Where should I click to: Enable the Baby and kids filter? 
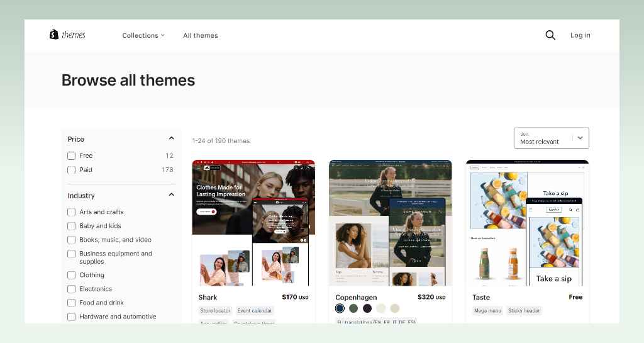point(72,226)
